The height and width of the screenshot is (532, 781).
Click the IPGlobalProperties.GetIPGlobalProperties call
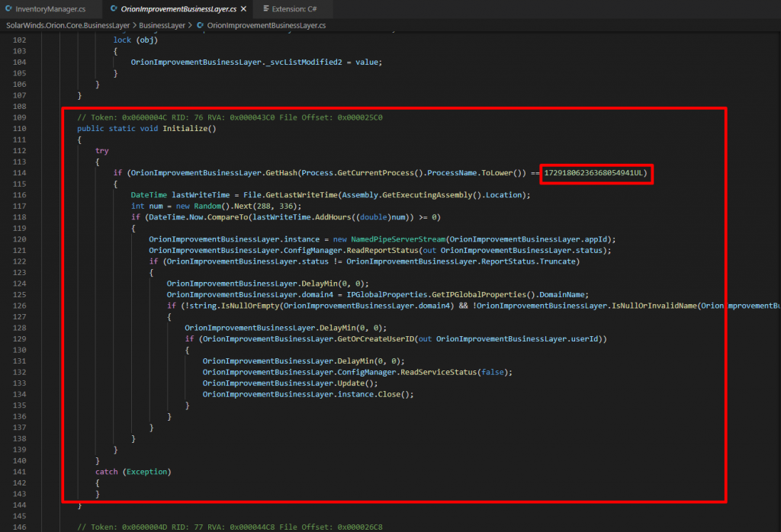442,295
